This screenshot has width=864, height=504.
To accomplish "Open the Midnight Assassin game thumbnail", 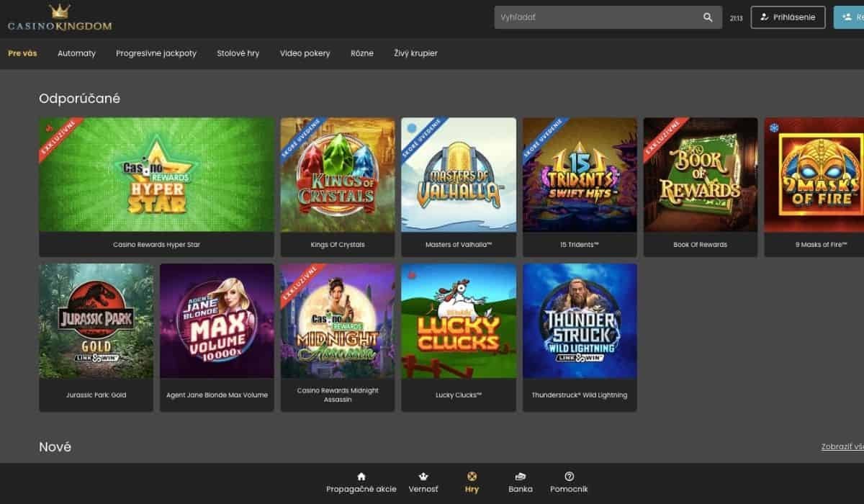I will [338, 321].
